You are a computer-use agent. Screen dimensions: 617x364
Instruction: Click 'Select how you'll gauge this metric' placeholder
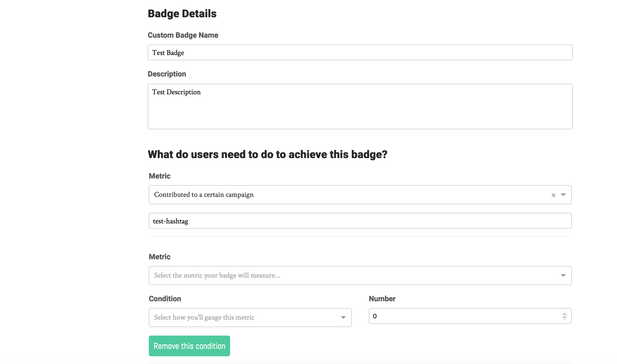(x=204, y=318)
